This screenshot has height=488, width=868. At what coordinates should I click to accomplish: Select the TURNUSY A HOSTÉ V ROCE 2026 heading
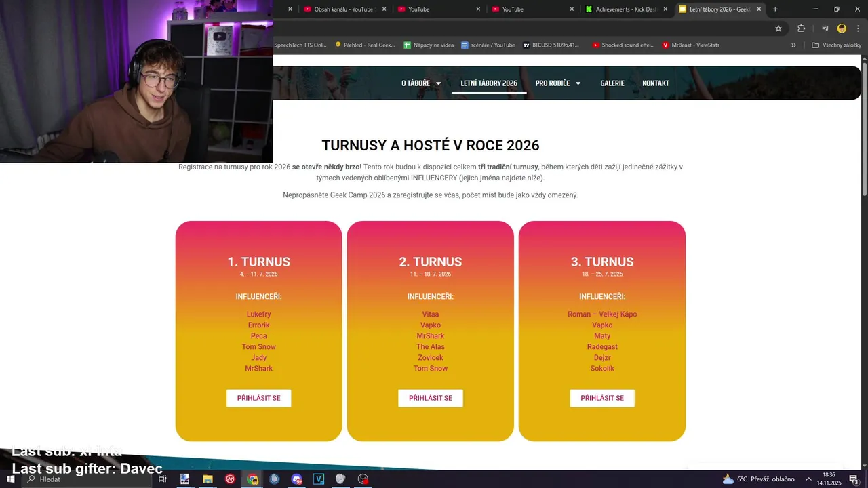point(431,146)
